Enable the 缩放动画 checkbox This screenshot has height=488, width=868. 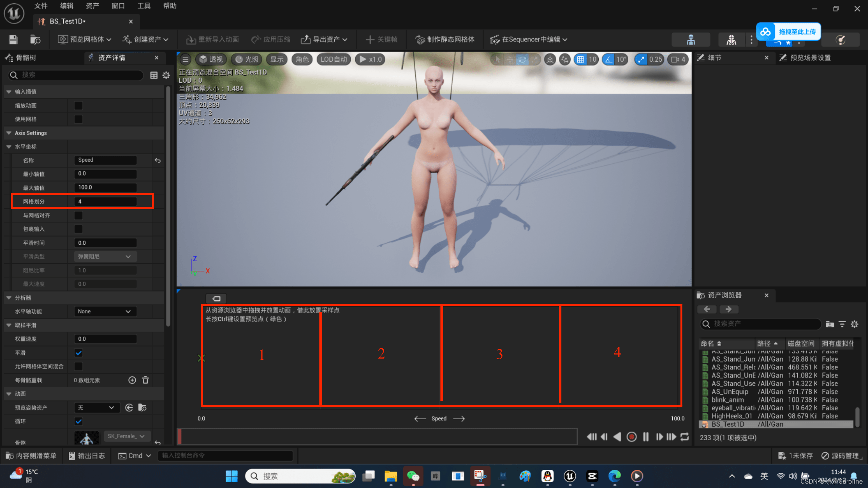78,106
